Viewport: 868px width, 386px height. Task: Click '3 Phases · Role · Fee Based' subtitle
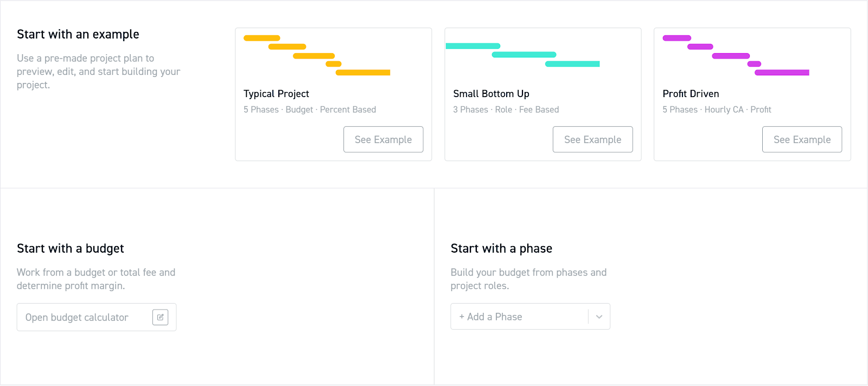(506, 110)
